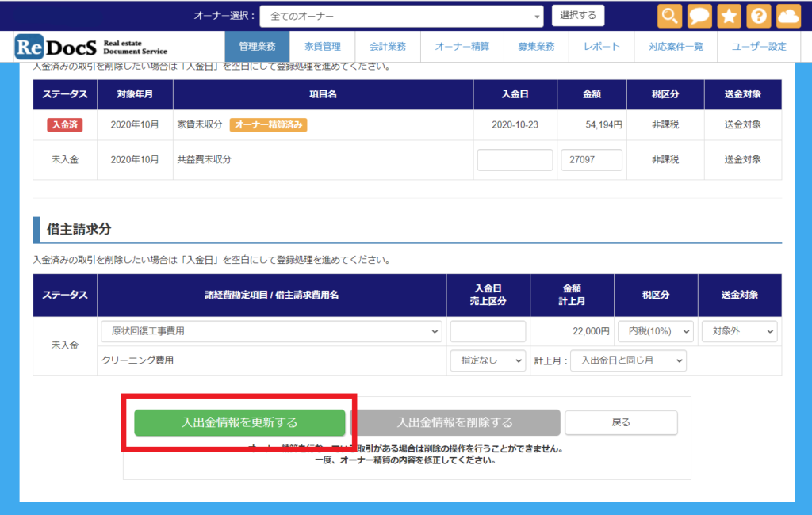Click the 共益費未収分 item name
The height and width of the screenshot is (515, 812).
tap(204, 159)
